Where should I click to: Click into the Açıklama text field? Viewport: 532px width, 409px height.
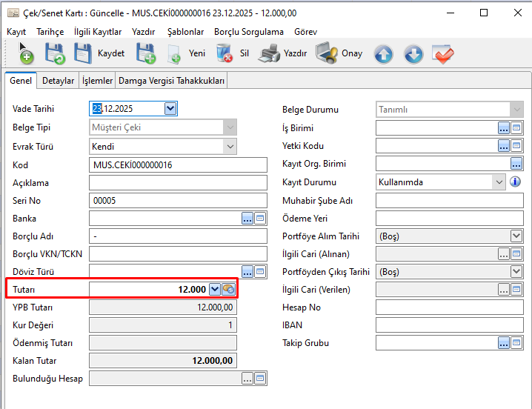(178, 182)
